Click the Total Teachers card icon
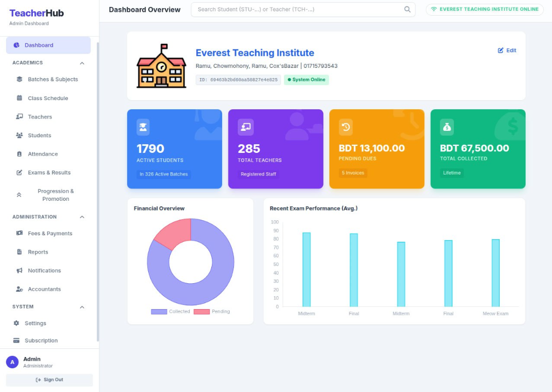The width and height of the screenshot is (552, 392). coord(245,127)
